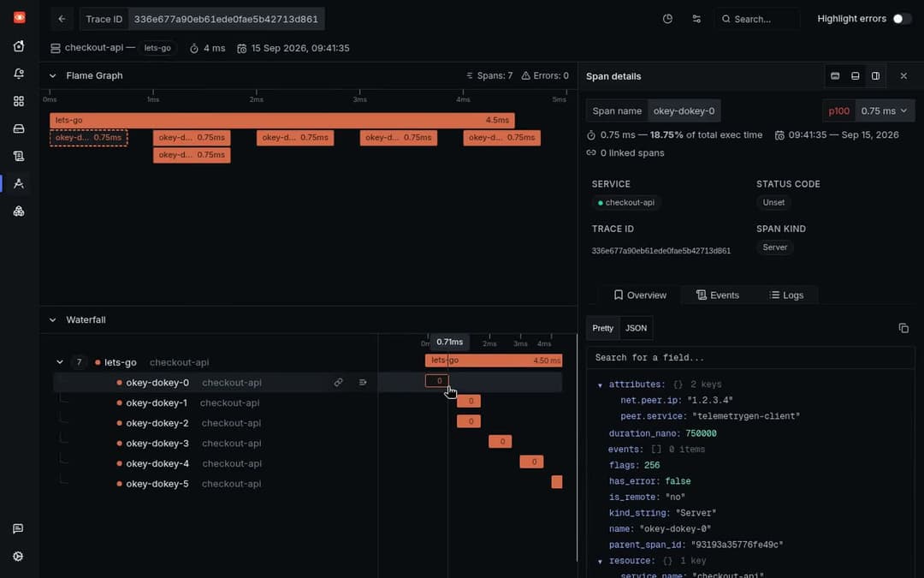Click the duration_nano value 750000

coord(701,433)
